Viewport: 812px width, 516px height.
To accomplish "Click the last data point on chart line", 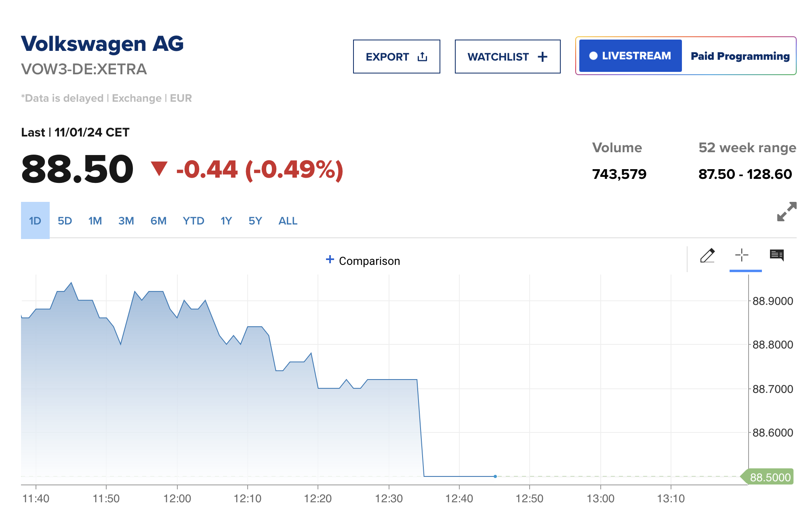I will pyautogui.click(x=495, y=476).
